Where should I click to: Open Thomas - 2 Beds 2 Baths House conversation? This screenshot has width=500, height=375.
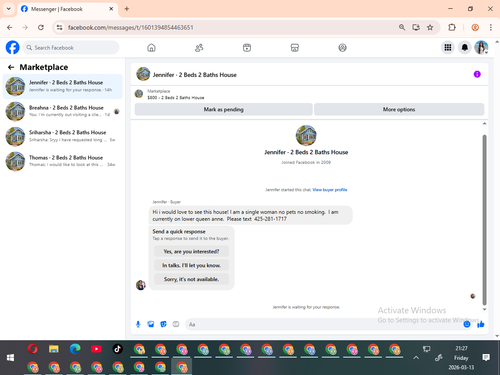pos(63,161)
